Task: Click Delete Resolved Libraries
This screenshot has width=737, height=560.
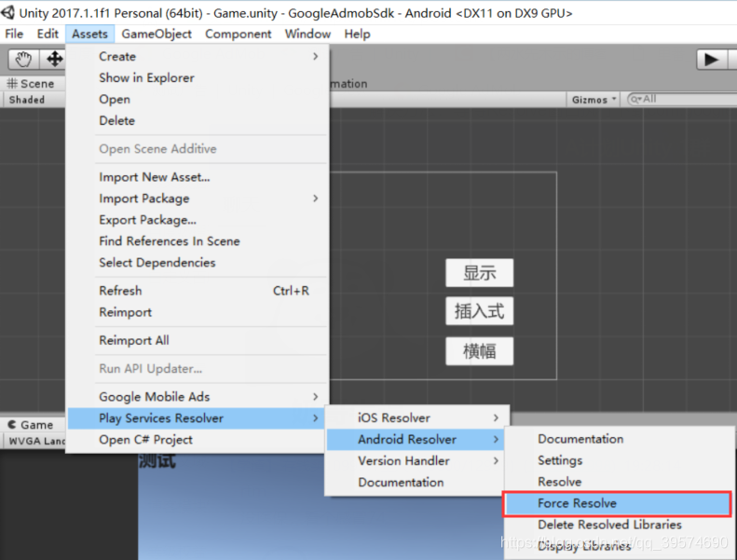Action: pyautogui.click(x=619, y=525)
